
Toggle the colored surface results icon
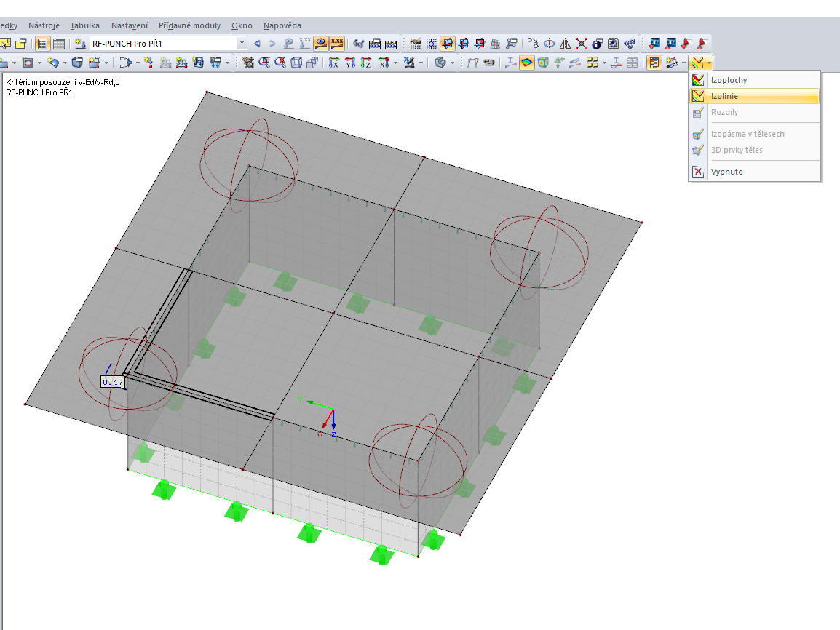tap(526, 63)
